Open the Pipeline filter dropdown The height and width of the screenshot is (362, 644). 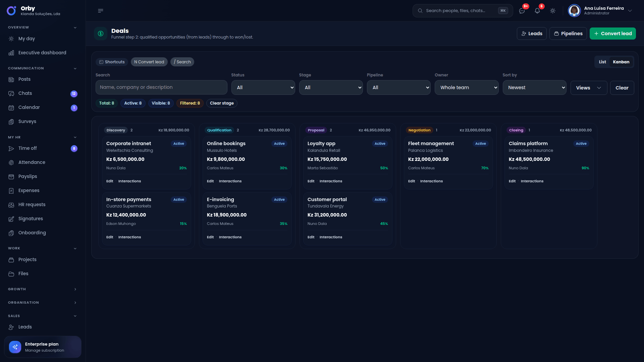click(x=398, y=87)
